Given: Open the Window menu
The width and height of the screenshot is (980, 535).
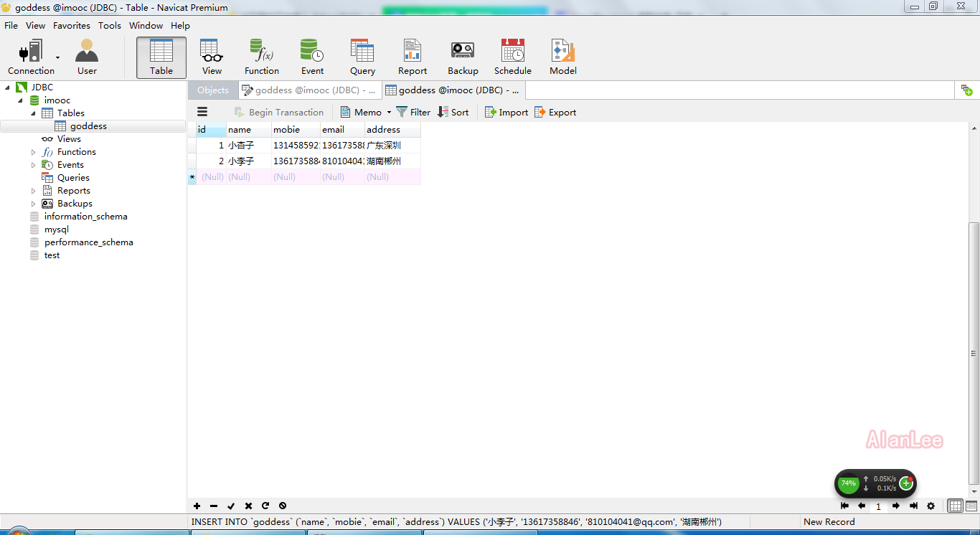Looking at the screenshot, I should coord(146,25).
